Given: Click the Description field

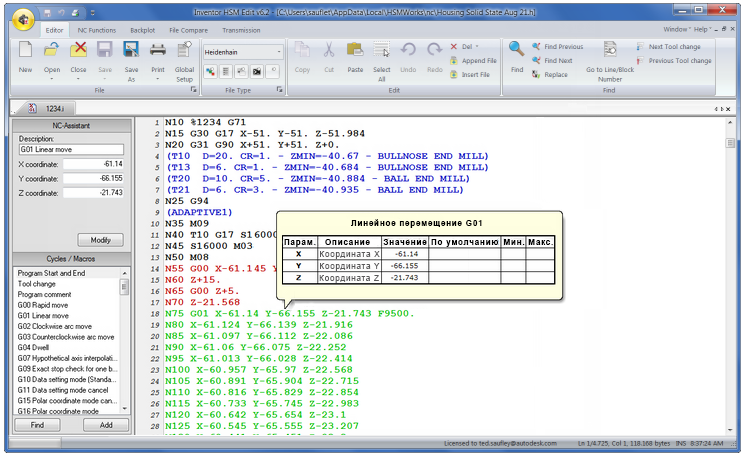Looking at the screenshot, I should [71, 149].
